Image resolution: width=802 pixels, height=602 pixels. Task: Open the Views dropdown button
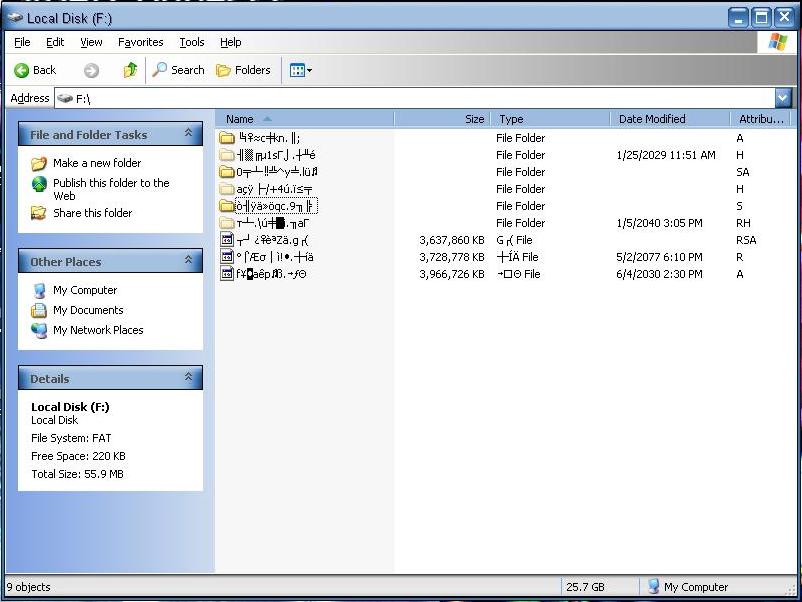[300, 70]
